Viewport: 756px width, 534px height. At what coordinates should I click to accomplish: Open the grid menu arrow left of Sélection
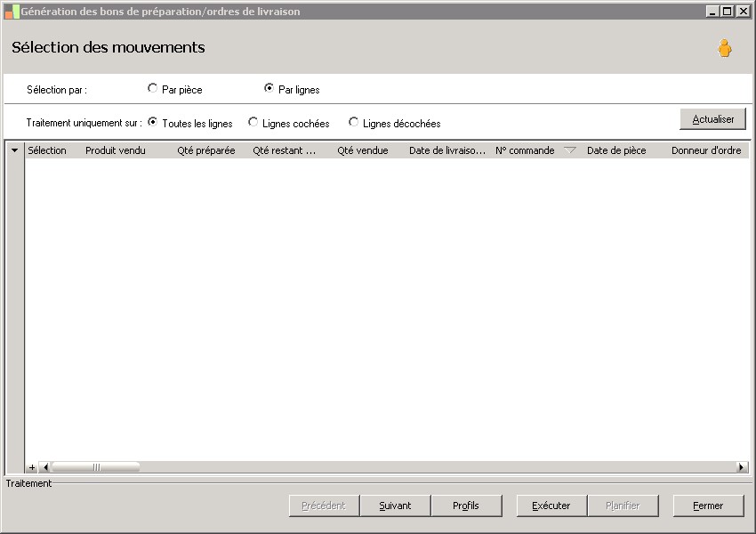click(14, 150)
